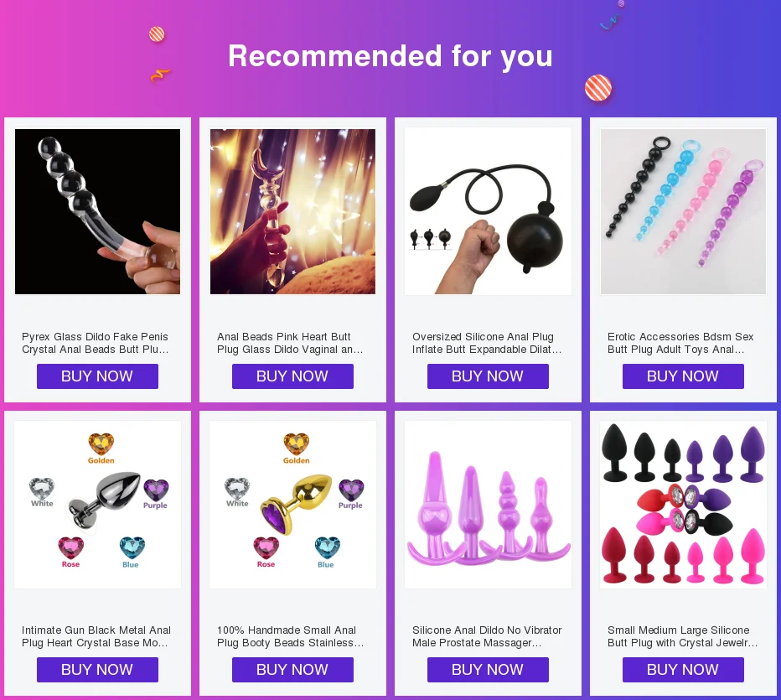Select the four purple silicone items image

point(488,505)
